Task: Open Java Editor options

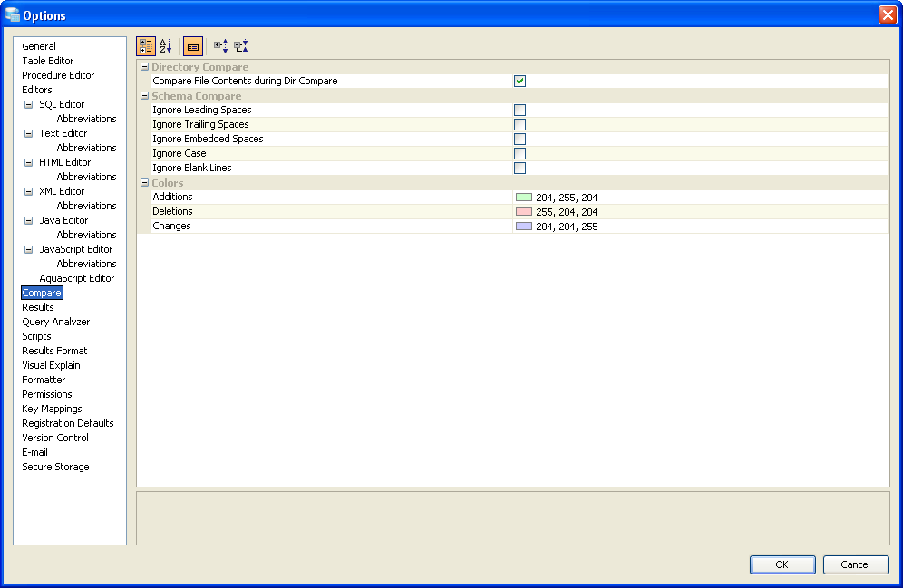Action: pos(63,220)
